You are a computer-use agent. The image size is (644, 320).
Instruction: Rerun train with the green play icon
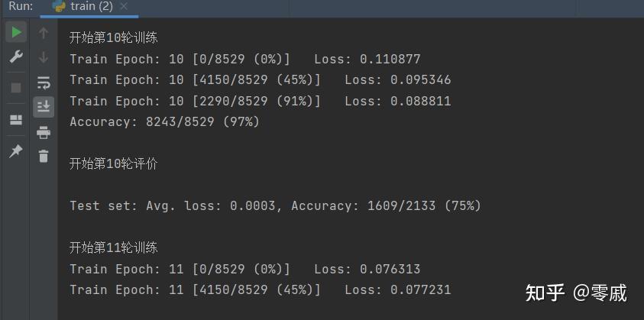16,31
